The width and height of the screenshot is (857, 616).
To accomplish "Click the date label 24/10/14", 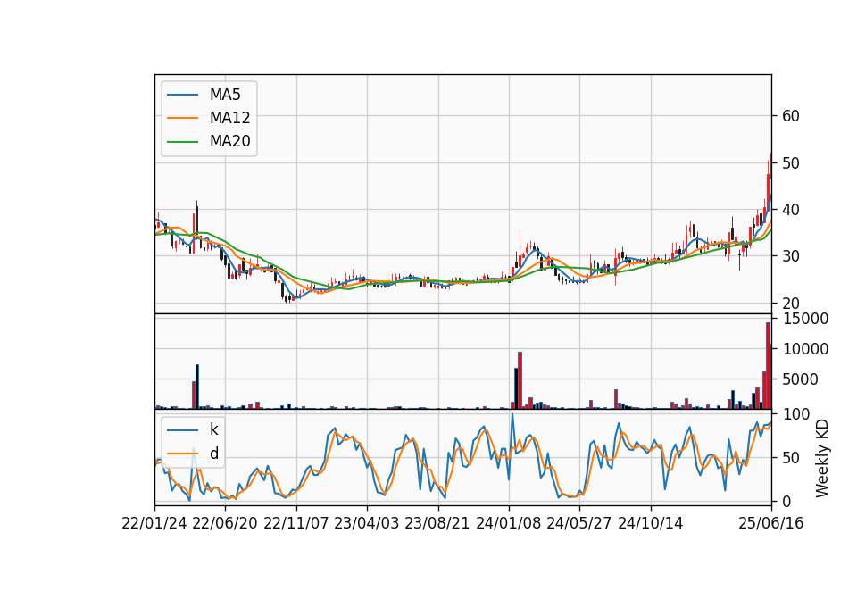I will click(x=651, y=523).
